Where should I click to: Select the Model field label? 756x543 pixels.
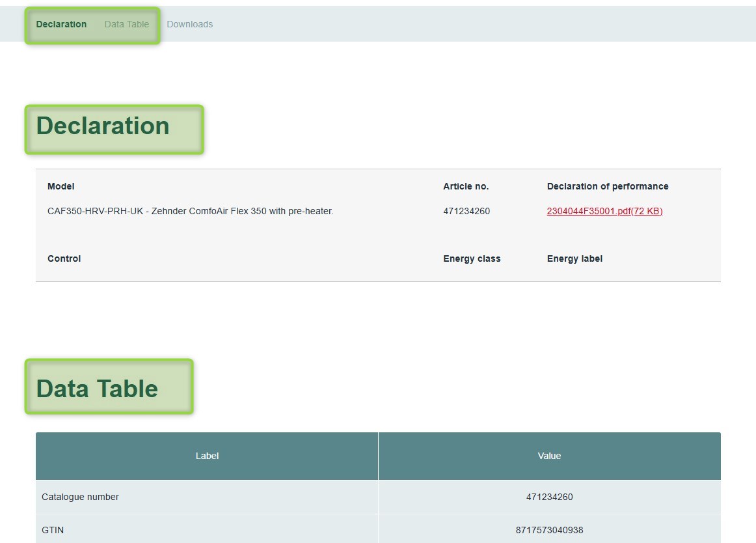61,186
